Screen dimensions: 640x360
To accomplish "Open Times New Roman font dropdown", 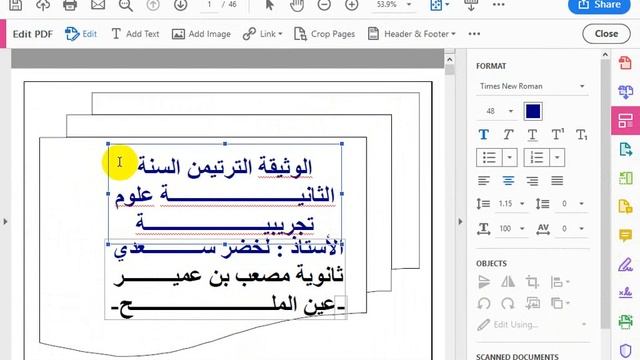I will 532,86.
